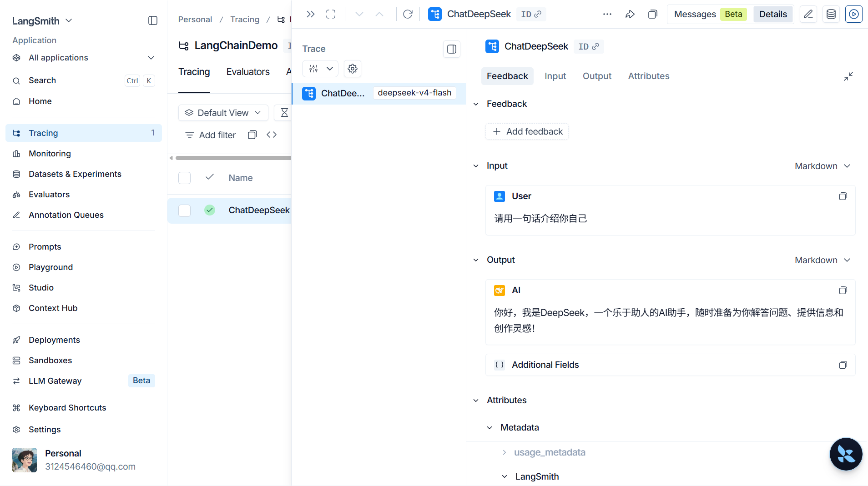This screenshot has height=486, width=868.
Task: Select the Tracing tab in project
Action: (194, 72)
